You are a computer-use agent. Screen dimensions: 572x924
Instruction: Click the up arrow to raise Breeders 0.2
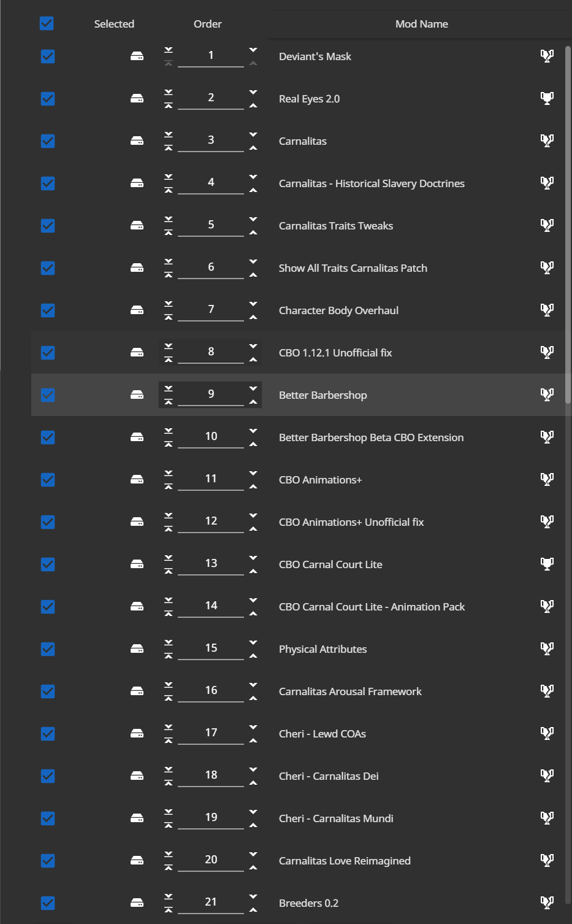pyautogui.click(x=253, y=908)
